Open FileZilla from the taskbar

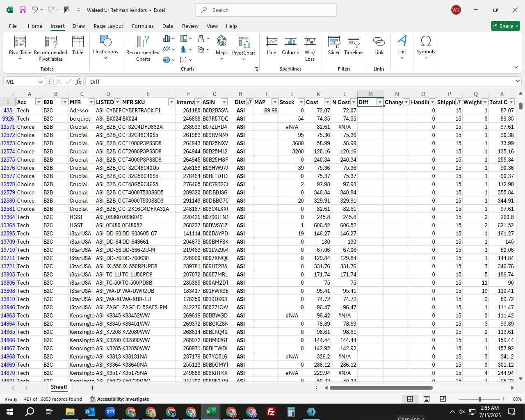(x=271, y=412)
